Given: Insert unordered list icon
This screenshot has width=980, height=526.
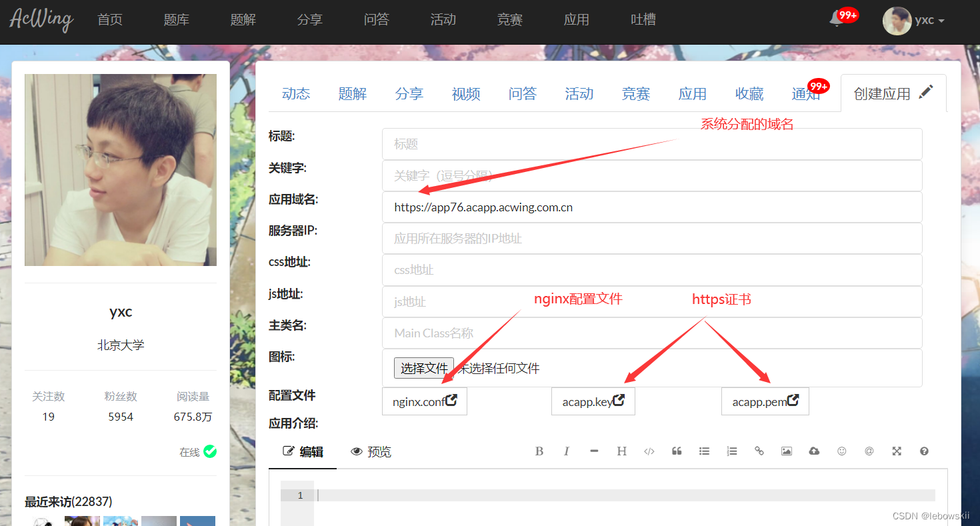Looking at the screenshot, I should tap(704, 451).
